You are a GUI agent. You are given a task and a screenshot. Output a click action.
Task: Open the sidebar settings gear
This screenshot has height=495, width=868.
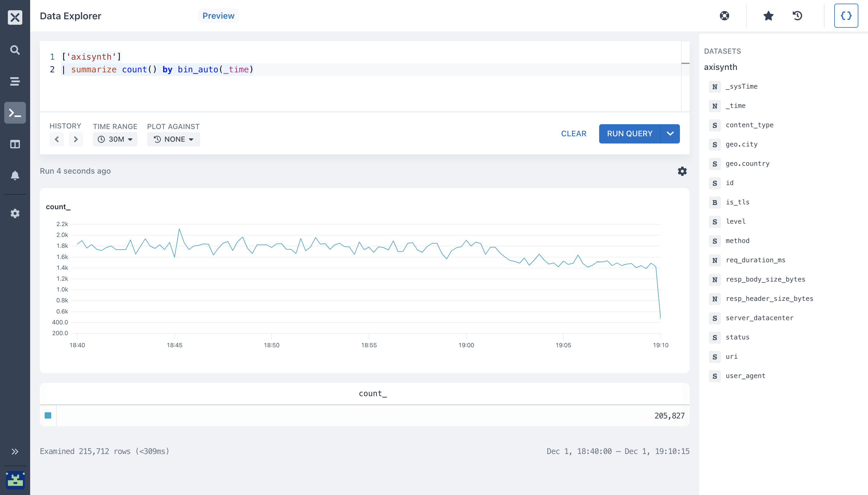[15, 213]
